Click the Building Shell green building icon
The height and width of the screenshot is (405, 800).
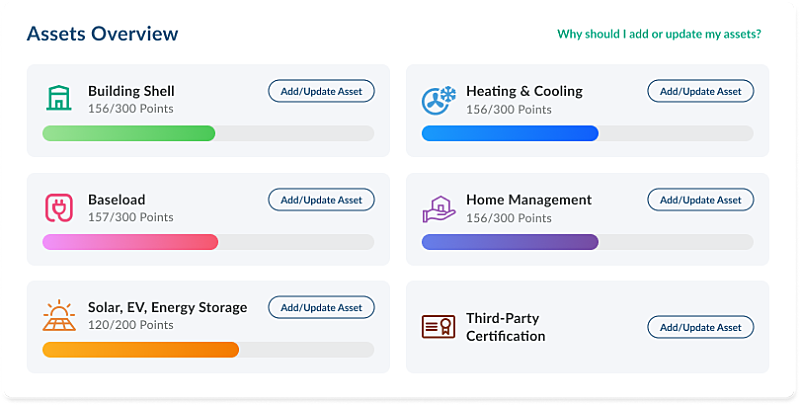[59, 98]
